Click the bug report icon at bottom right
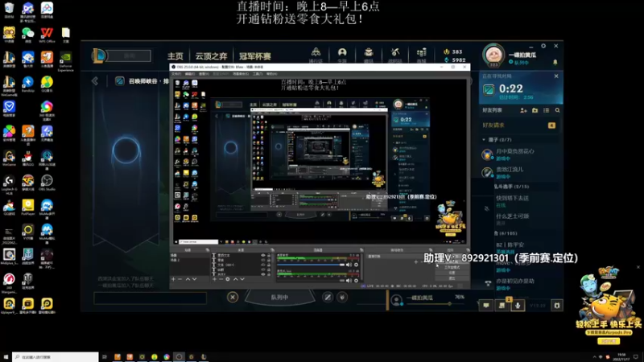644x362 pixels. pos(557,306)
